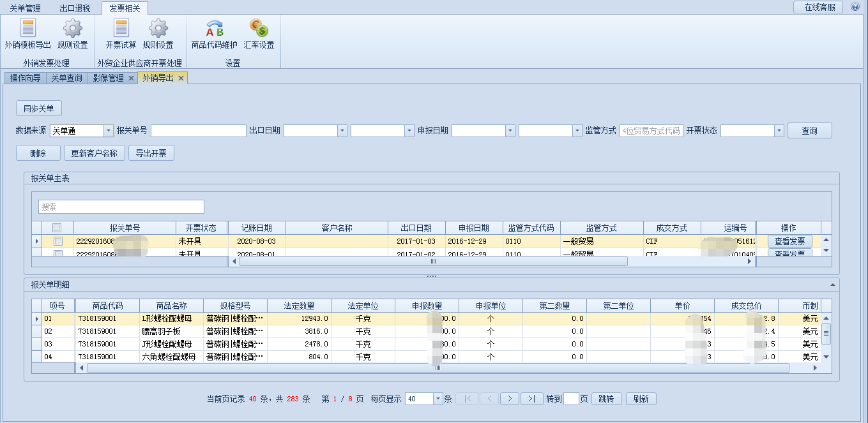Click the 3816.0 quantity cell
The image size is (868, 423).
coord(299,331)
